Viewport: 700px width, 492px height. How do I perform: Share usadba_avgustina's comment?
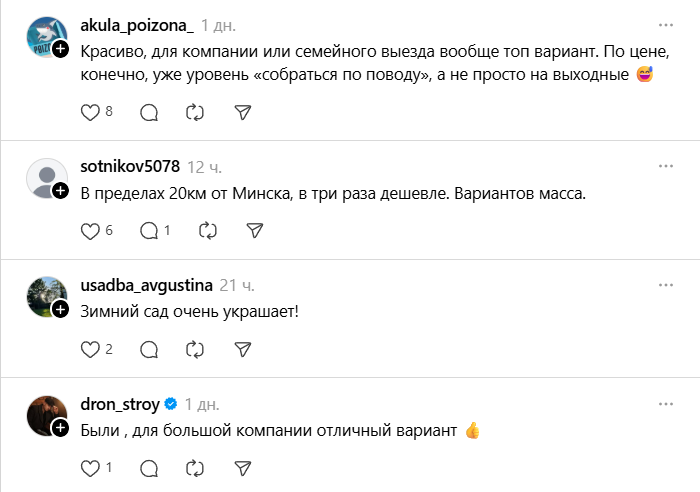coord(241,349)
